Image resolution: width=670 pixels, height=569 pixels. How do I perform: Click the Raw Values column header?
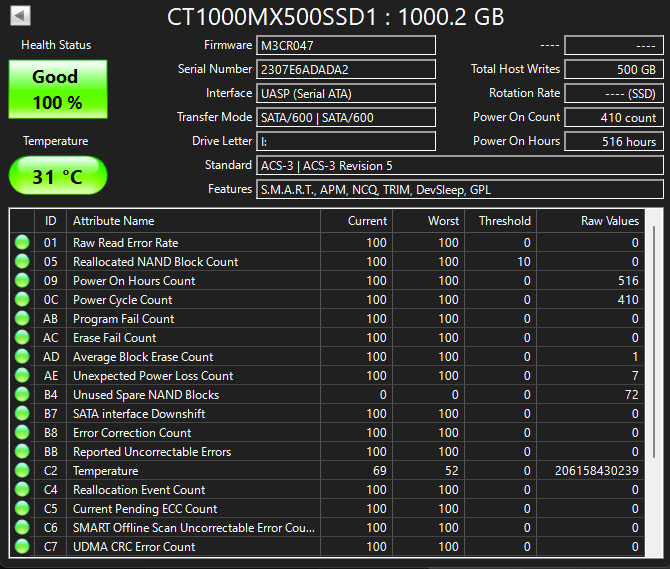(591, 221)
